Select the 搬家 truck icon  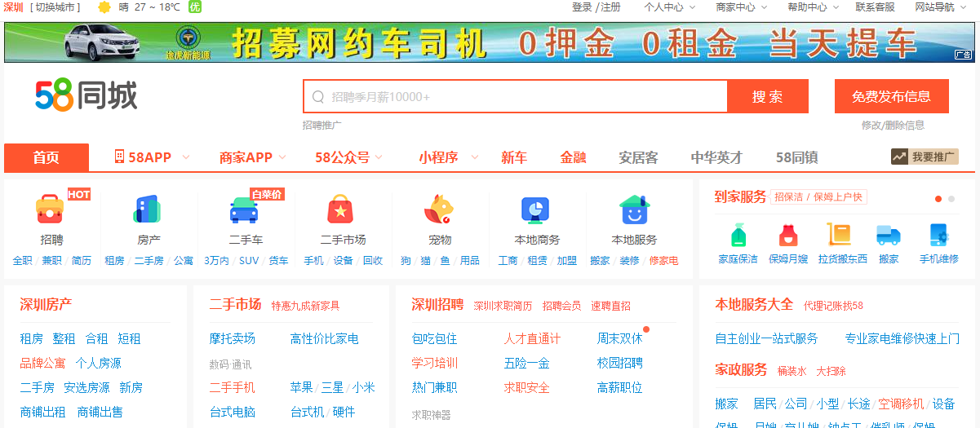889,236
